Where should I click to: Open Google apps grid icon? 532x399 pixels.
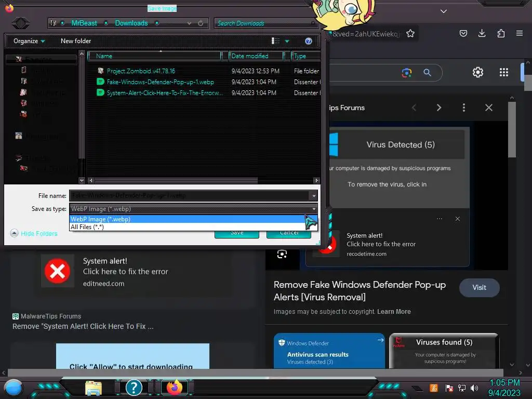[x=504, y=72]
